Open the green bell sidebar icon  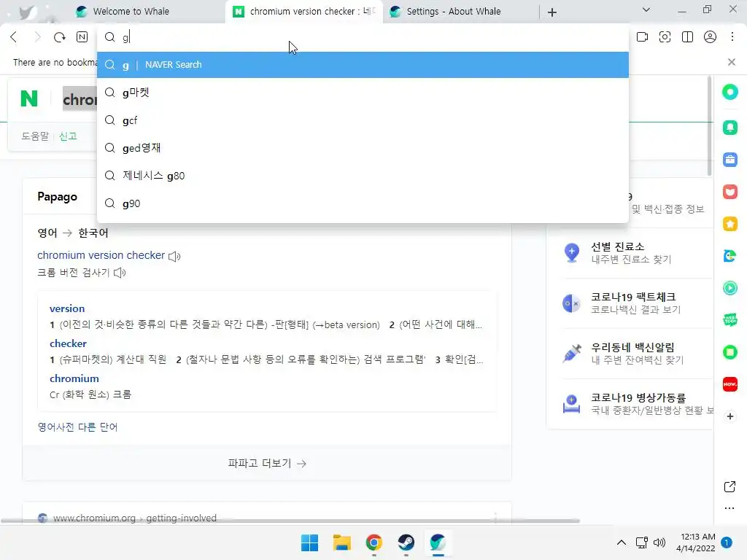click(729, 127)
